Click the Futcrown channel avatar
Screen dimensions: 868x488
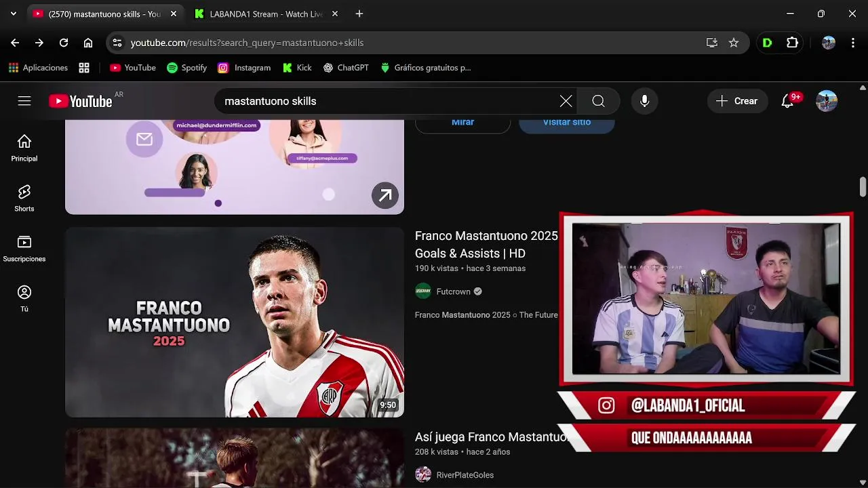[423, 291]
